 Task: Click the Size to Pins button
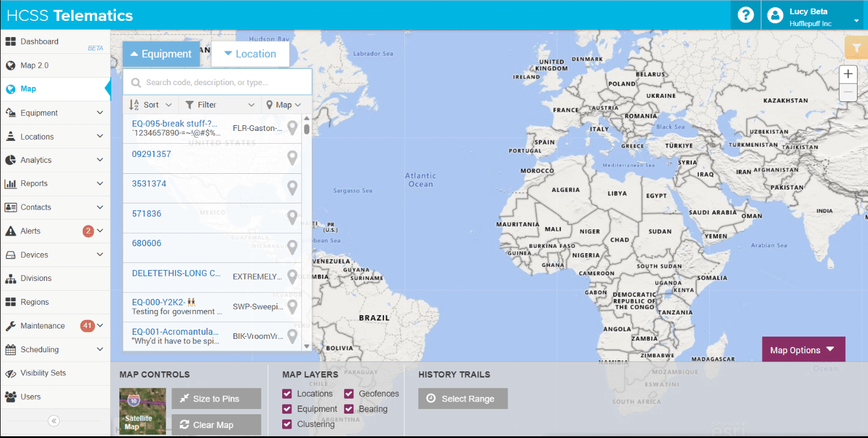(216, 399)
